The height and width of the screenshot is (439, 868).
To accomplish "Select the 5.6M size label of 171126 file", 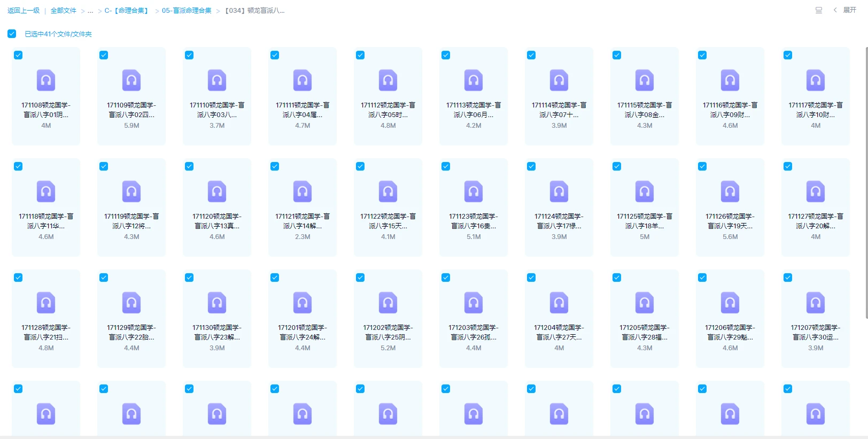I will 730,236.
